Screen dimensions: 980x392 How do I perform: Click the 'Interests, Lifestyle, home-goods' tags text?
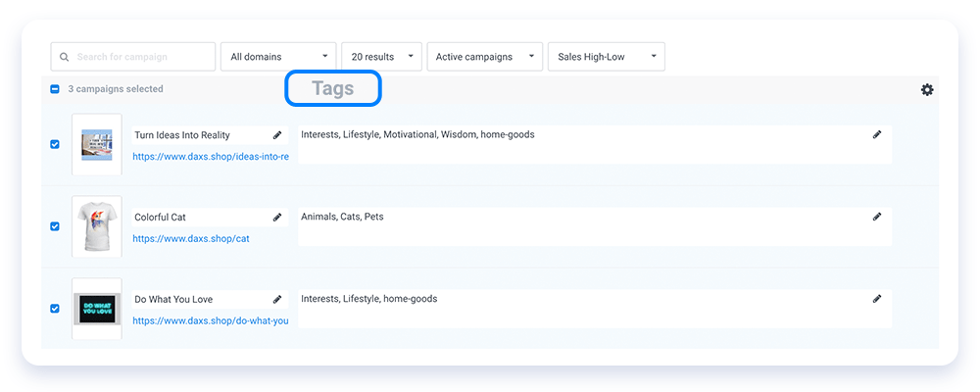point(369,299)
